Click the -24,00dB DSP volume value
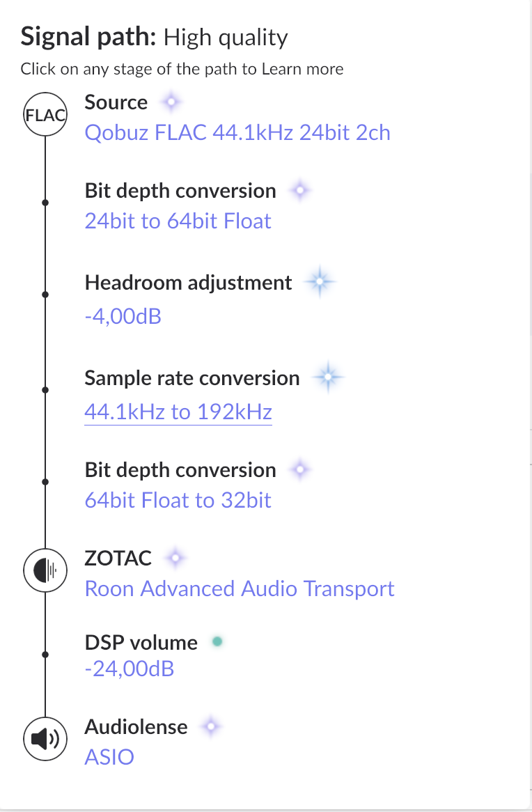The width and height of the screenshot is (532, 812). [x=129, y=669]
